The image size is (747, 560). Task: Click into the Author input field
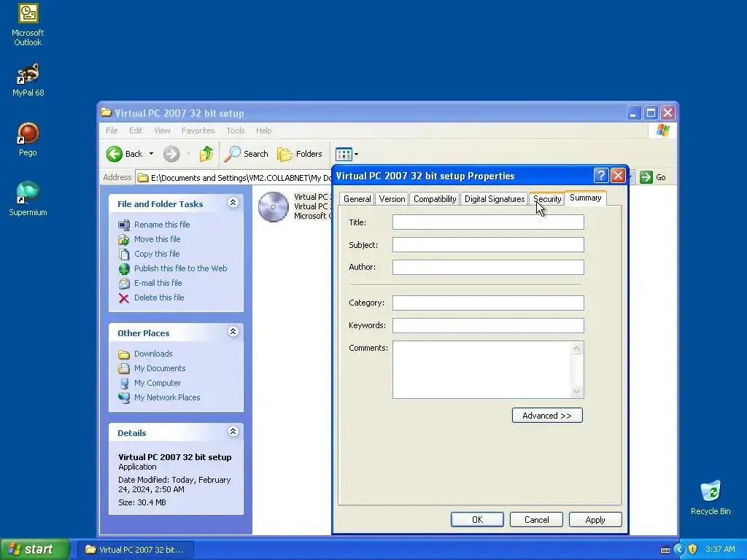tap(488, 267)
